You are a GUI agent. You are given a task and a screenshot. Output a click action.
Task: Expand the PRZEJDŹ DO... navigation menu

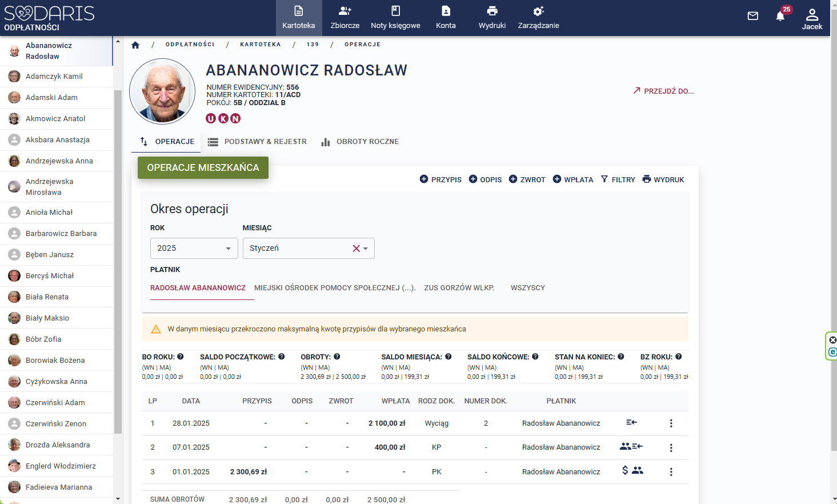(663, 91)
